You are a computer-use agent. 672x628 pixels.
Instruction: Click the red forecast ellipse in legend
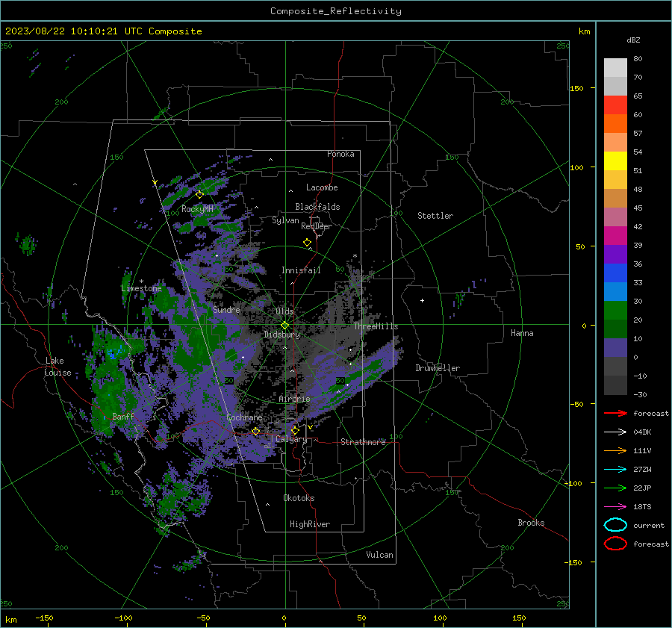[615, 544]
